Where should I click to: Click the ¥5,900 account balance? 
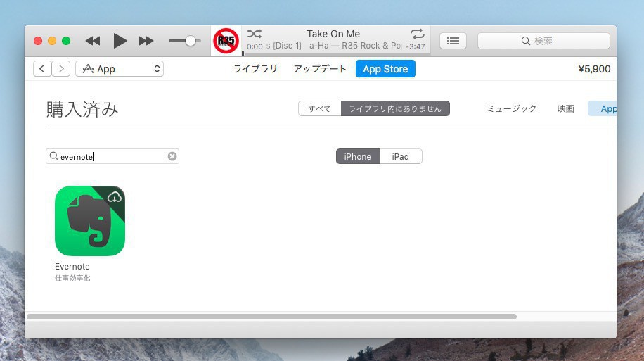pyautogui.click(x=593, y=69)
